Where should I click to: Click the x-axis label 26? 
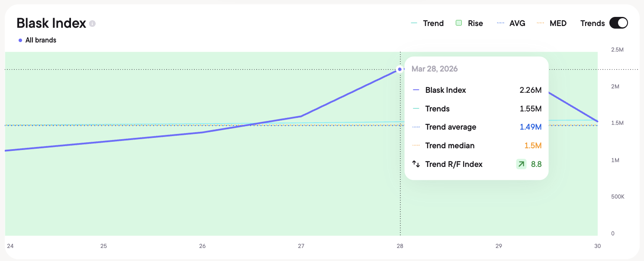[x=203, y=246]
